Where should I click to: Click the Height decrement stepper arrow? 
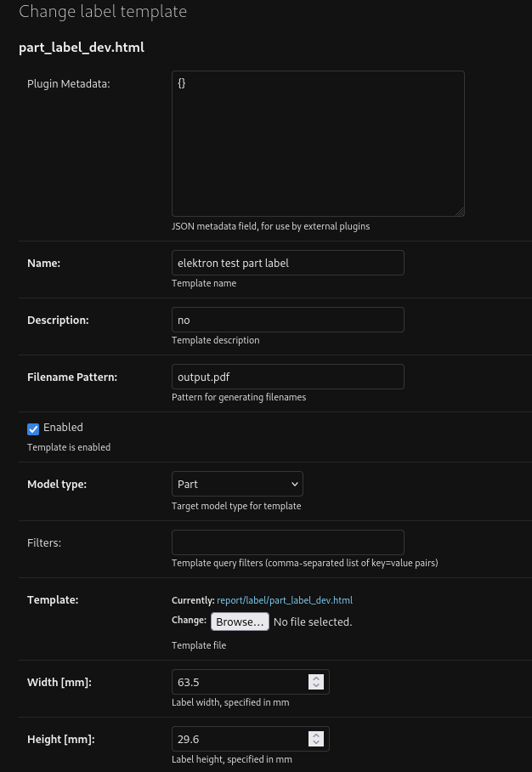315,742
